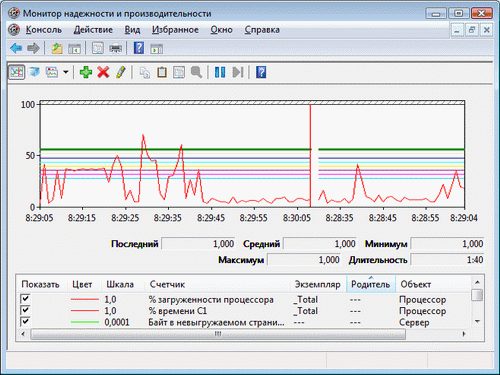The height and width of the screenshot is (375, 500).
Task: Open the Консоль menu
Action: tap(44, 30)
